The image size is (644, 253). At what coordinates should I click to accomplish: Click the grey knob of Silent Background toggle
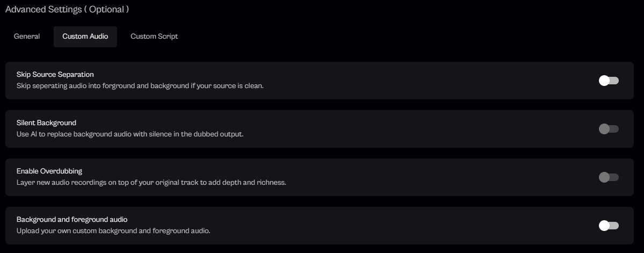tap(604, 129)
